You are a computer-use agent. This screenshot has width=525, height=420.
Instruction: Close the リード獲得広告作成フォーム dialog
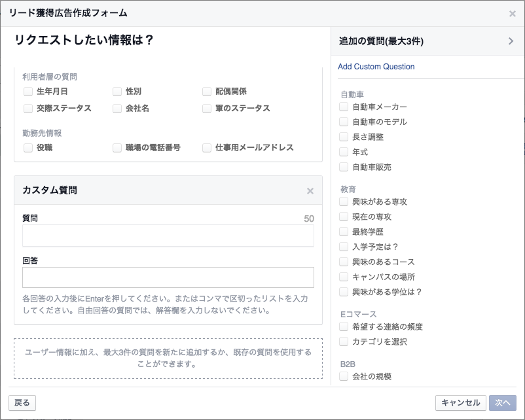click(x=513, y=14)
